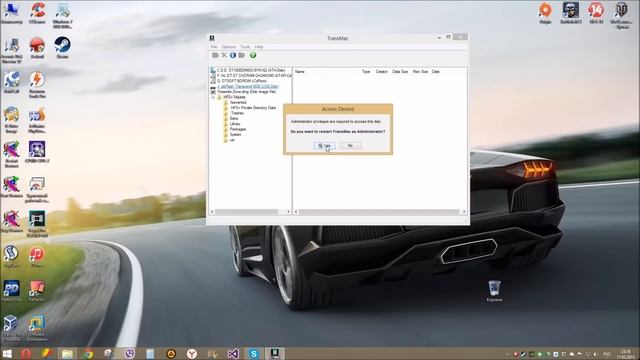
Task: Open Google Chrome from the taskbar
Action: pos(88,353)
